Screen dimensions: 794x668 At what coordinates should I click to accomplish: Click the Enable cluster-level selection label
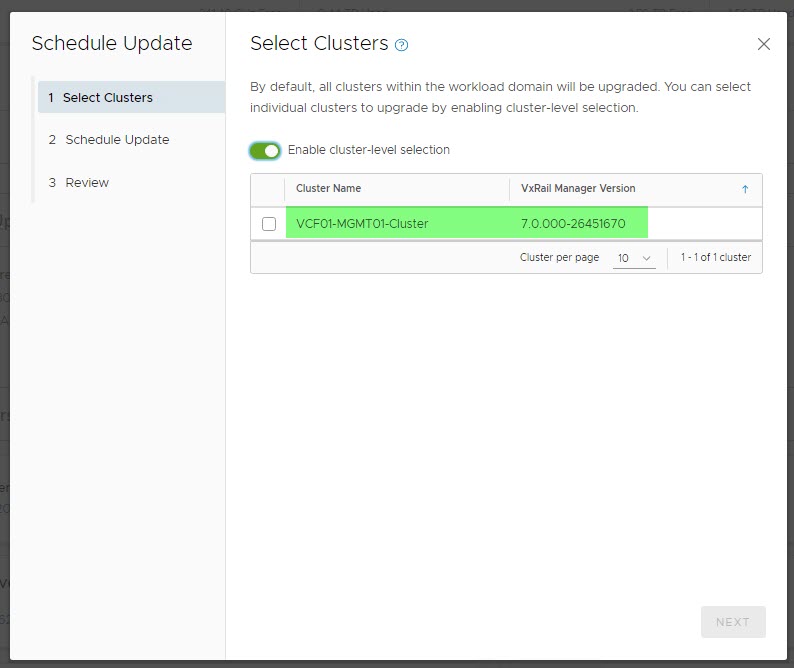point(368,150)
